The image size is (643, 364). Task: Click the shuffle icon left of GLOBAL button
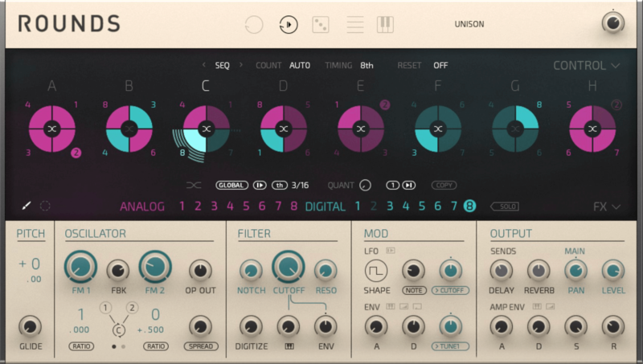[x=194, y=186]
